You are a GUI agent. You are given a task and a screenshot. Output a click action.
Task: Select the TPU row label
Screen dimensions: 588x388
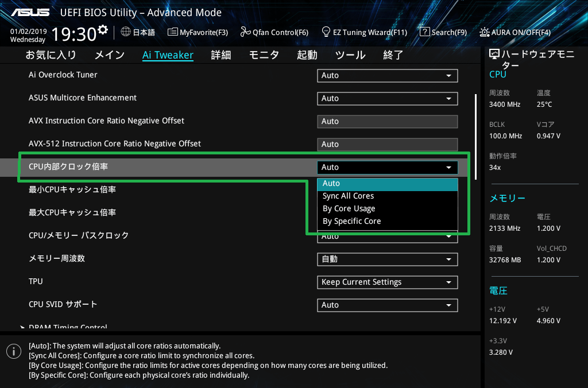click(x=36, y=281)
